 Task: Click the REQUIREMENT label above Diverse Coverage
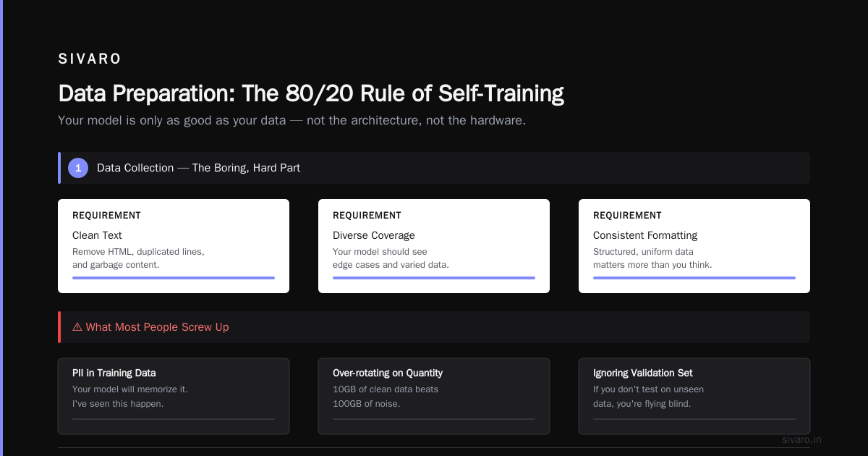(x=367, y=216)
